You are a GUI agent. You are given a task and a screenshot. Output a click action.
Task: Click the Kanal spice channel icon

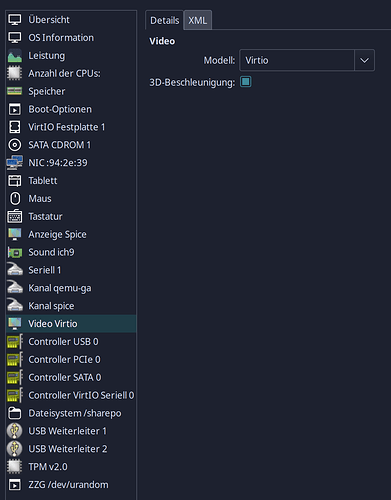(x=15, y=306)
